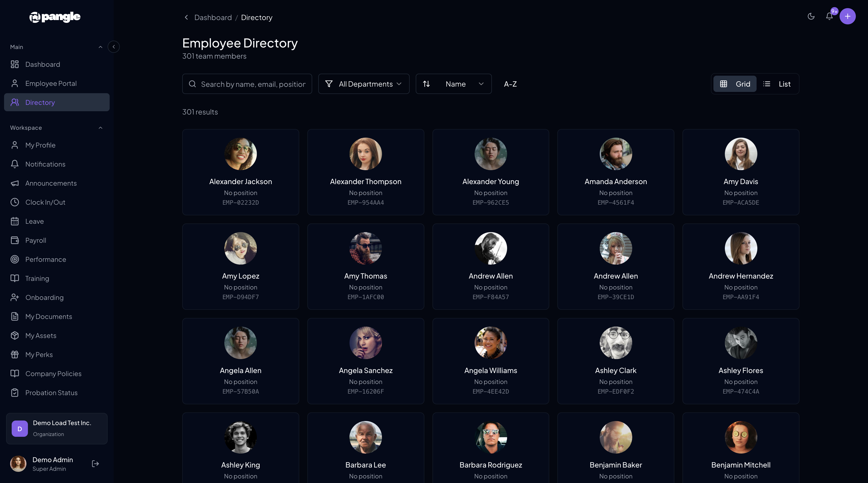Enable Grid view for the directory
Image resolution: width=868 pixels, height=483 pixels.
(x=735, y=84)
